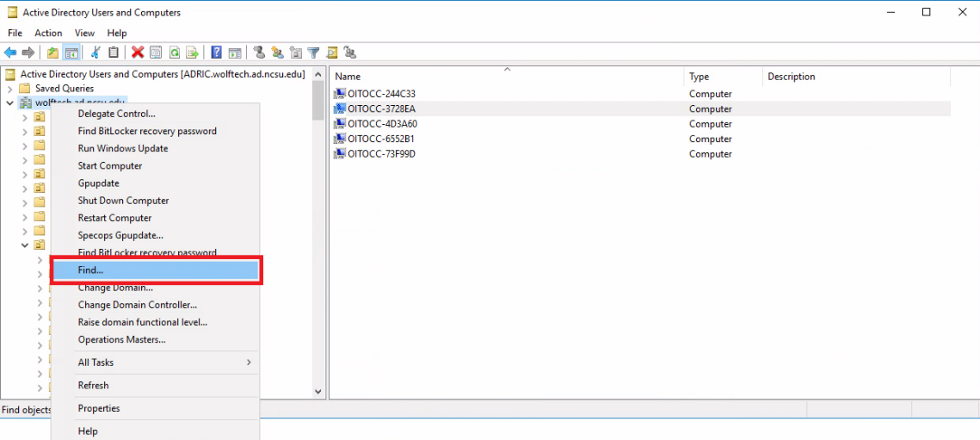Click the red X Delete icon
This screenshot has height=440, width=980.
[x=137, y=53]
